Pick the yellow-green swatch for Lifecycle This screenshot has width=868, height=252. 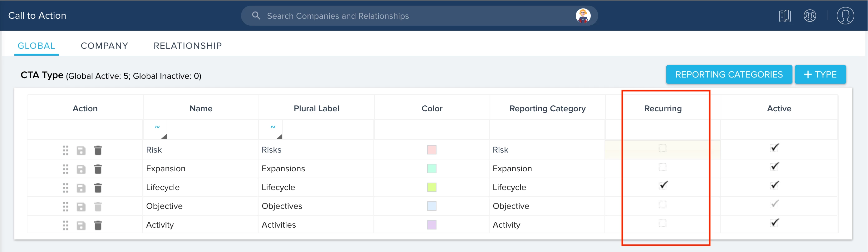click(432, 187)
